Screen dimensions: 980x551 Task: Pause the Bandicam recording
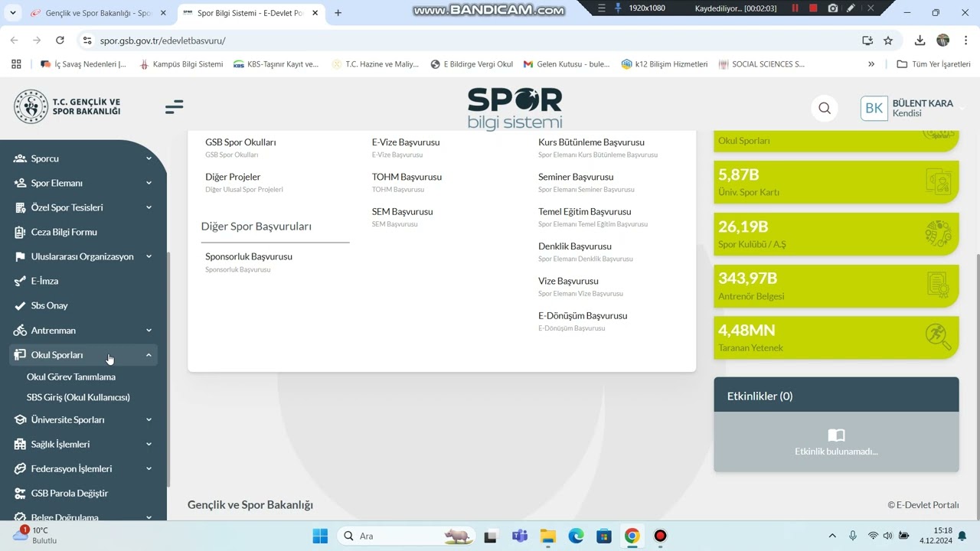[795, 8]
